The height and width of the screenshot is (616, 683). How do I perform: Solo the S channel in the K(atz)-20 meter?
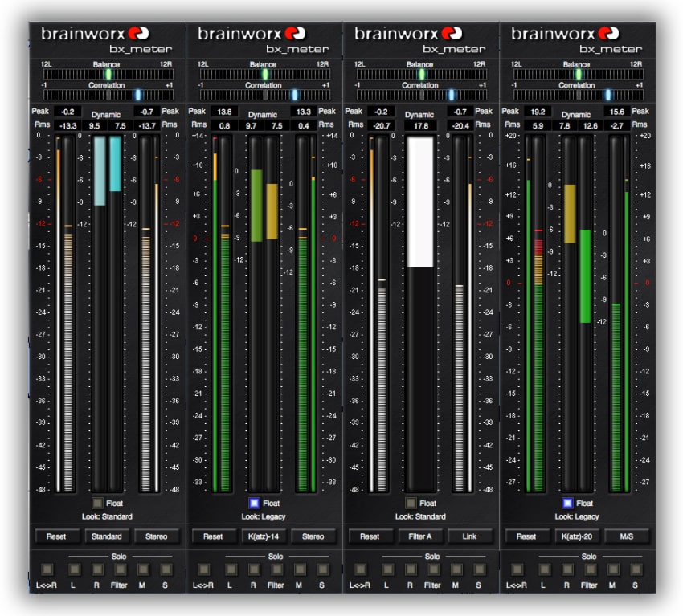pyautogui.click(x=638, y=569)
